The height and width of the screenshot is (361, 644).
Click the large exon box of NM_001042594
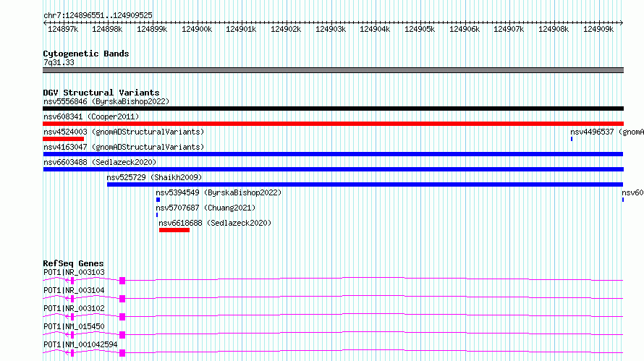(x=122, y=353)
